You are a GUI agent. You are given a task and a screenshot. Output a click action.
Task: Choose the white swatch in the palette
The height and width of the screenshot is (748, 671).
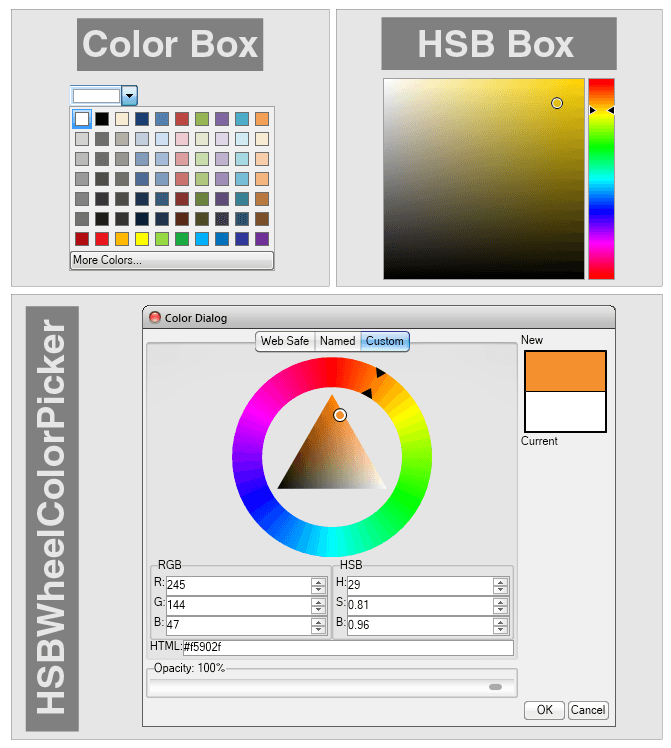click(82, 119)
